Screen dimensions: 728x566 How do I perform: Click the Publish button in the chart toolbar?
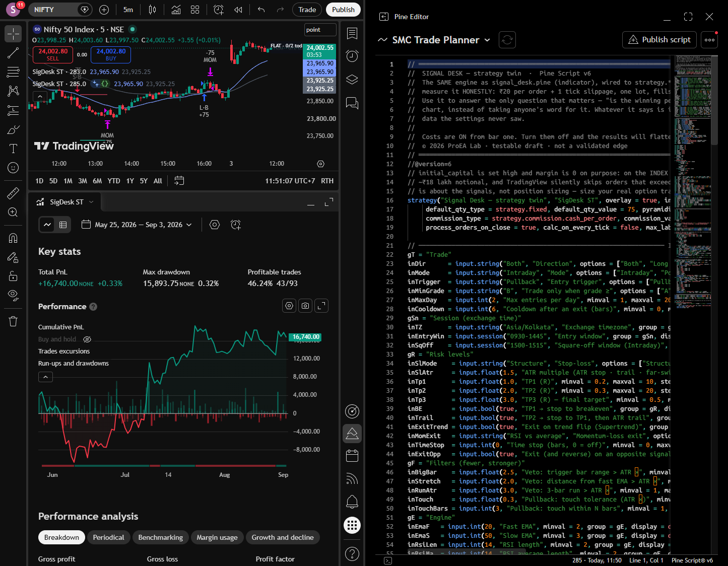[x=343, y=10]
